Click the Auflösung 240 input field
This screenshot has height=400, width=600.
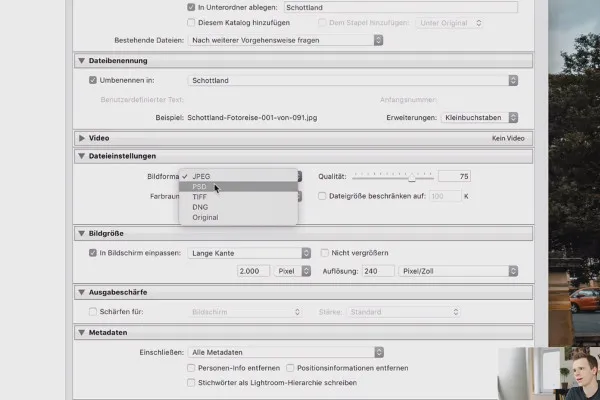point(378,271)
